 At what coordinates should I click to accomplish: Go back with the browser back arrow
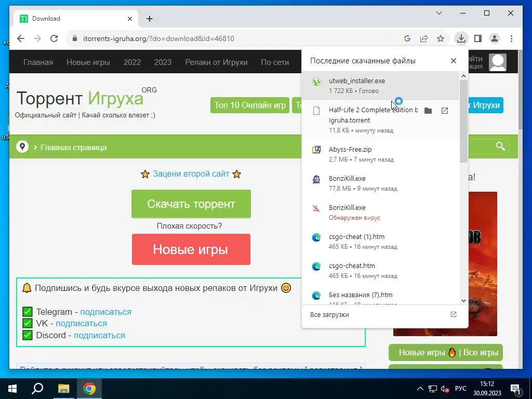coord(21,38)
